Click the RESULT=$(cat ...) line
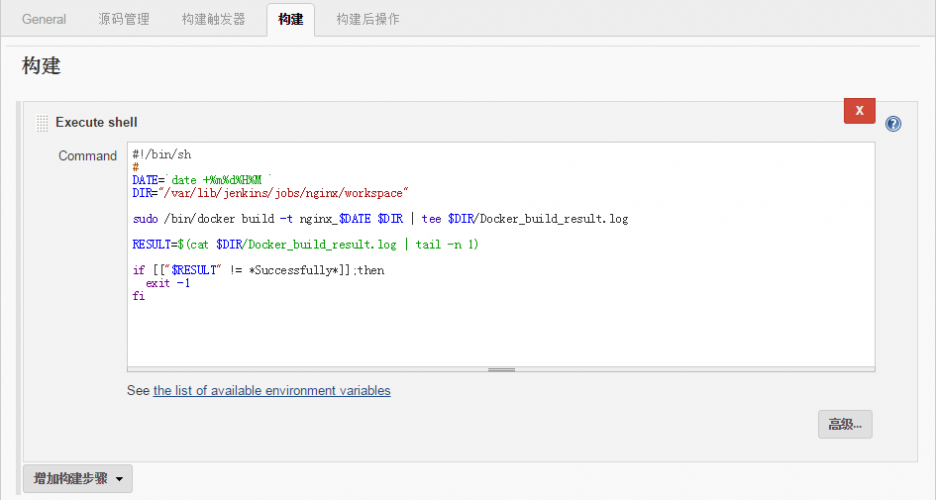Image resolution: width=936 pixels, height=500 pixels. pos(305,244)
